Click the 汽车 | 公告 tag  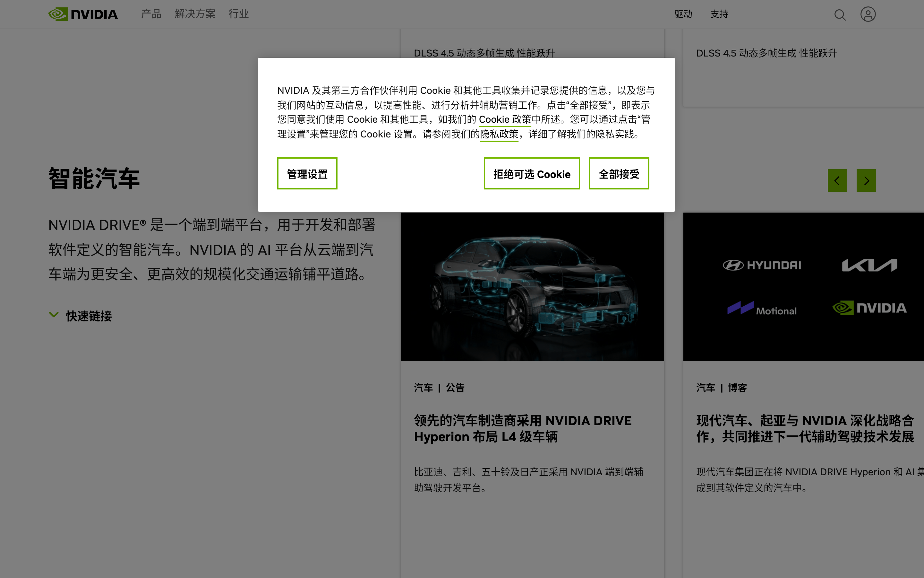tap(439, 388)
